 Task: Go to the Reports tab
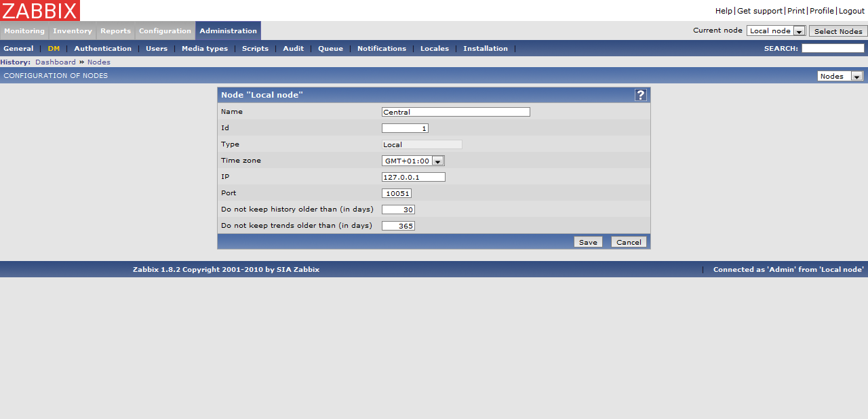[115, 31]
